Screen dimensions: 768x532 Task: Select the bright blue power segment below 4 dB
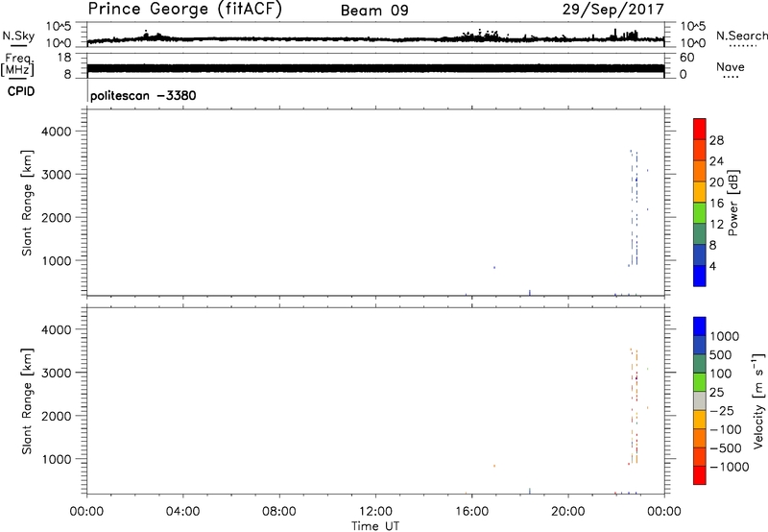(x=700, y=276)
